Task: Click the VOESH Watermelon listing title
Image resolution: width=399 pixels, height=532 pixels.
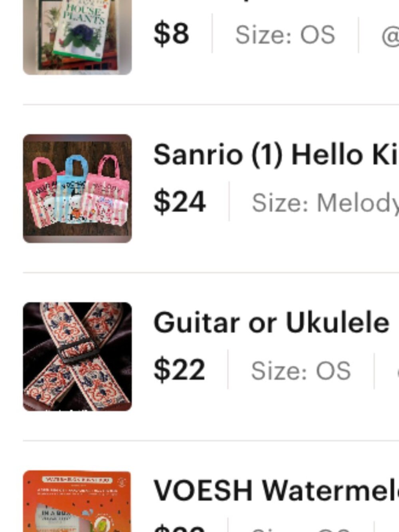Action: [x=276, y=490]
